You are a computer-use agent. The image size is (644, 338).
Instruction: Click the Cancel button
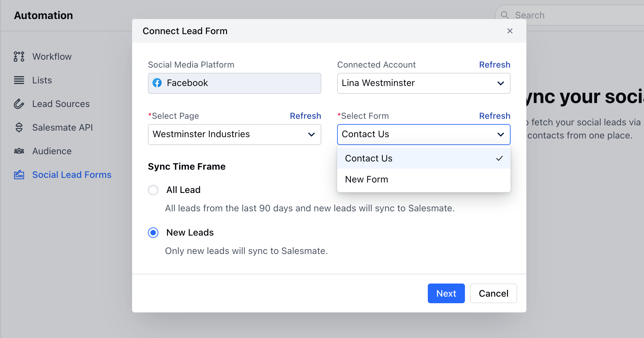[494, 293]
